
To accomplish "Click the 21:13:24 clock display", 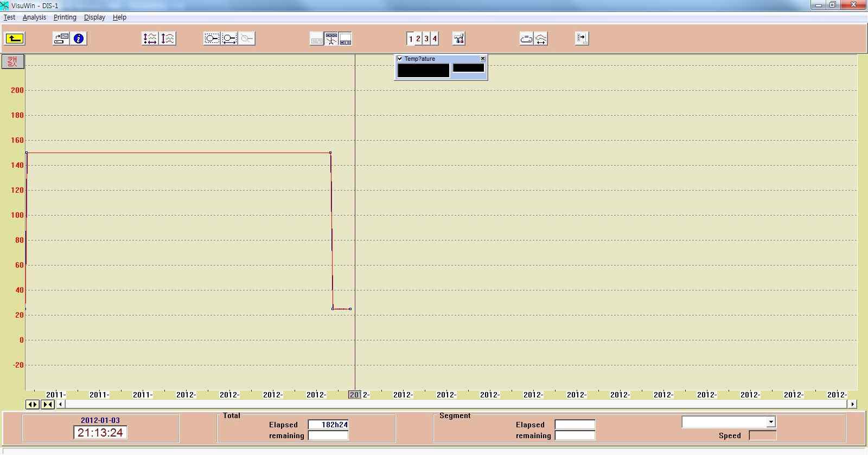I will [100, 433].
